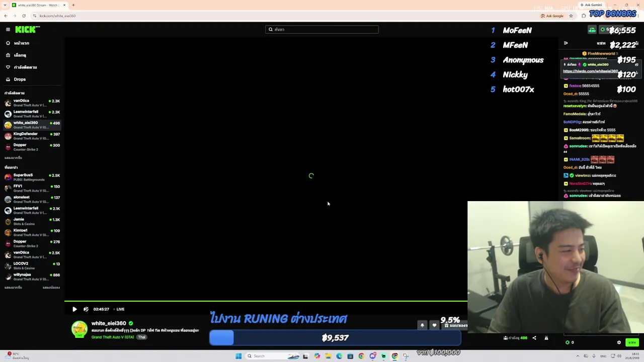This screenshot has height=362, width=644.
Task: Close the white_eiei360 Stream browser tab
Action: point(64,5)
